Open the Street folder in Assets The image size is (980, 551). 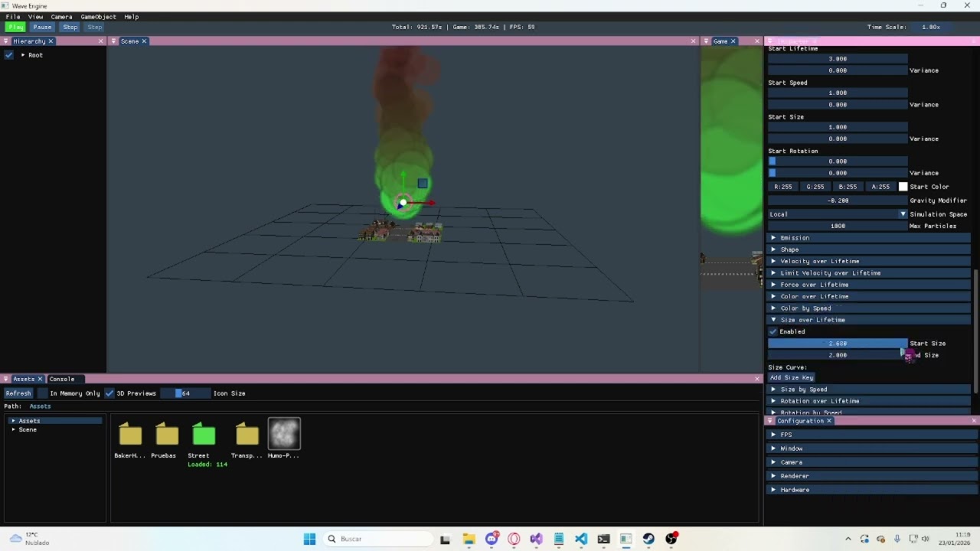click(204, 434)
